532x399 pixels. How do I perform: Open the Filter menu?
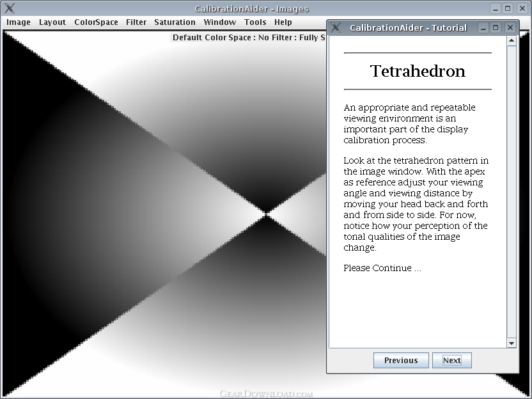[x=136, y=22]
